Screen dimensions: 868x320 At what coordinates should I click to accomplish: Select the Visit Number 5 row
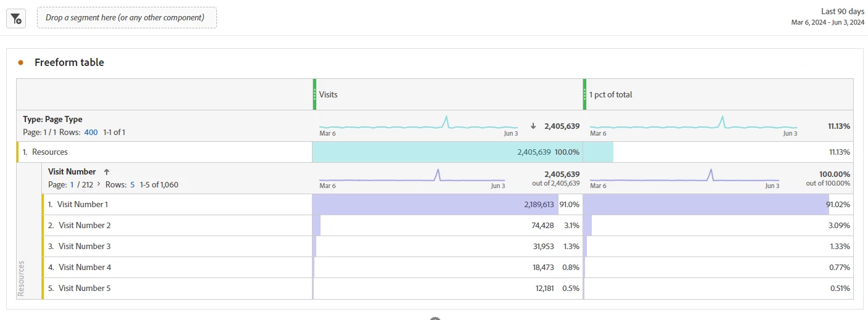pos(178,288)
